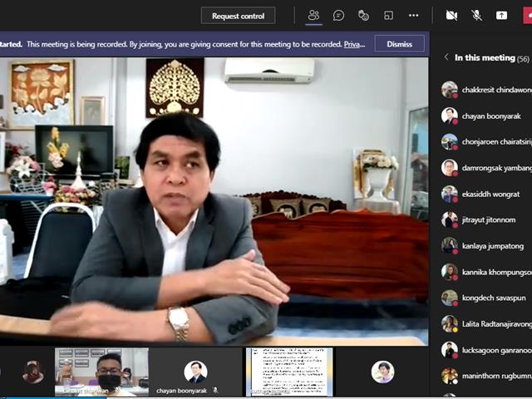
Task: Select participant chonjaroen chairatsiri
Action: (485, 142)
